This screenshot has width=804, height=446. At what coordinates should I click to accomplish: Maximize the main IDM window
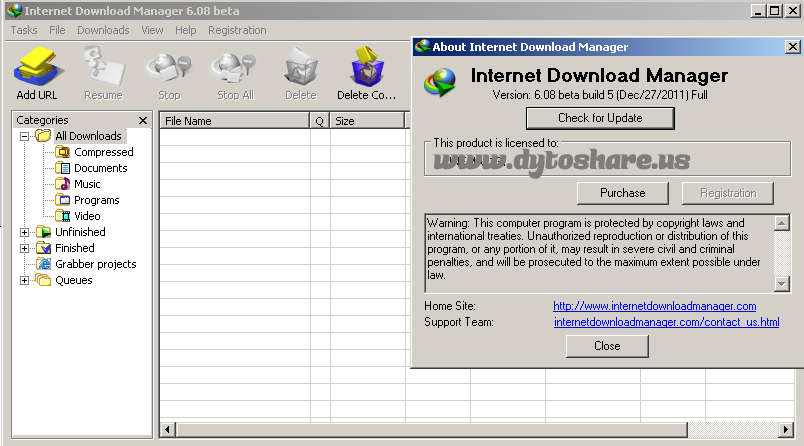click(x=775, y=11)
